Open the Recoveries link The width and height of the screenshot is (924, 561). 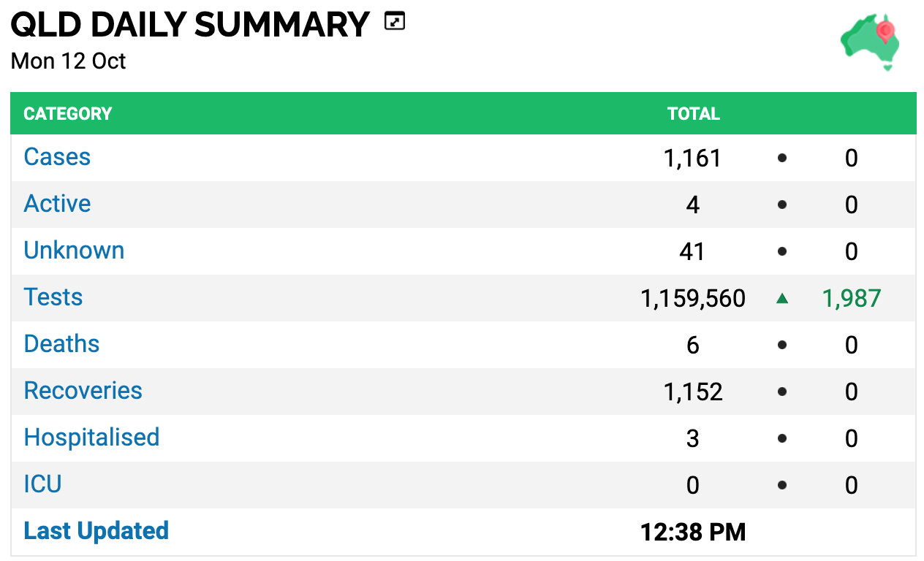(x=83, y=391)
